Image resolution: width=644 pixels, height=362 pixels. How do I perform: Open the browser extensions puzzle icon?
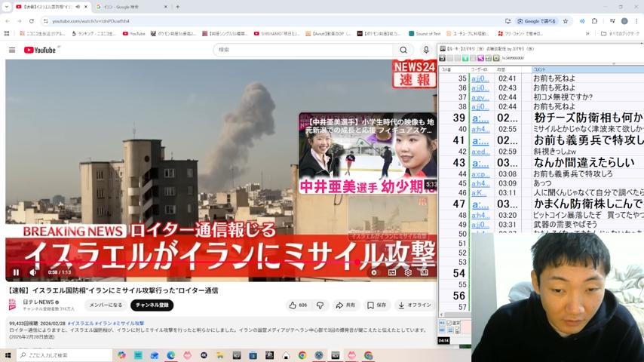[x=594, y=21]
